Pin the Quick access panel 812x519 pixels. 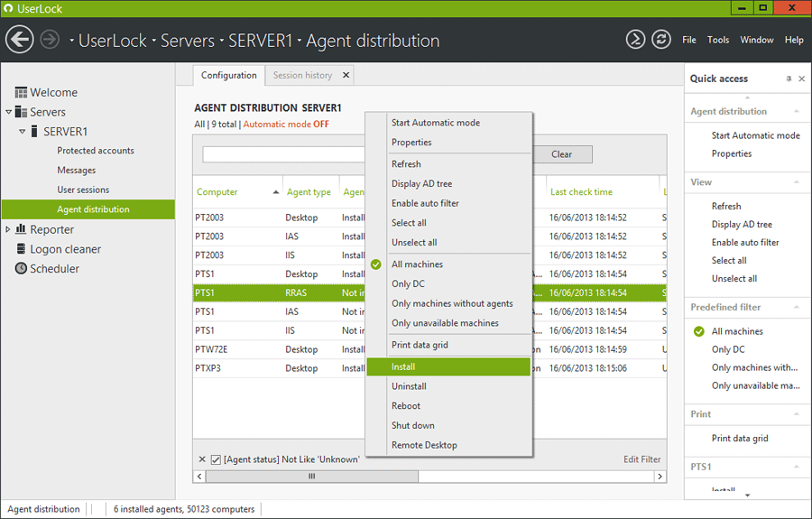tap(789, 79)
